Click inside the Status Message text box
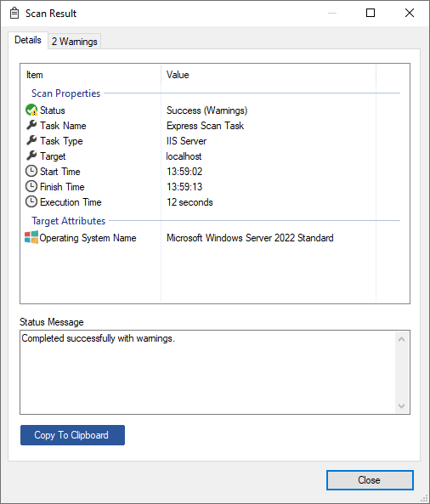The width and height of the screenshot is (430, 504). pos(208,372)
